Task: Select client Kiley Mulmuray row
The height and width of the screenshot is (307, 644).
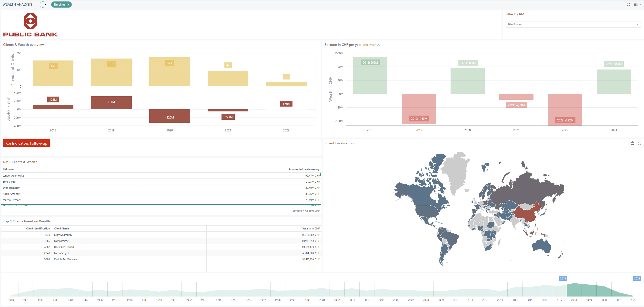Action: (161, 235)
